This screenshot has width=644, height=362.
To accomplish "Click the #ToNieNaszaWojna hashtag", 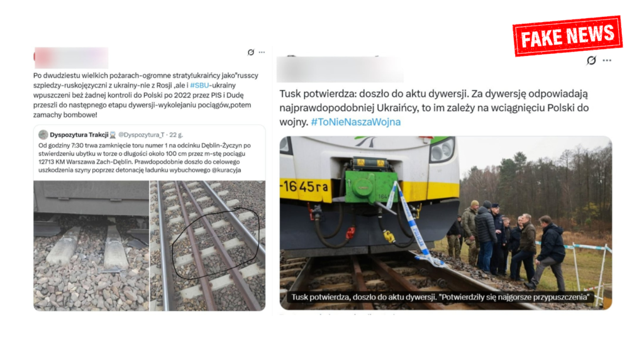I will (x=356, y=122).
